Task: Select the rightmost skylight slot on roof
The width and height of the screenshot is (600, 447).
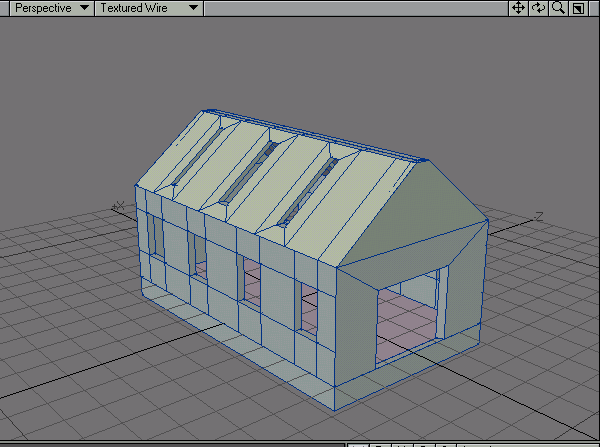Action: 306,193
